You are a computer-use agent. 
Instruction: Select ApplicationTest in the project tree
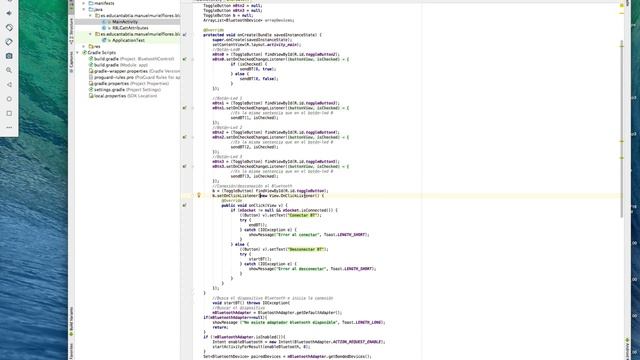[x=129, y=40]
